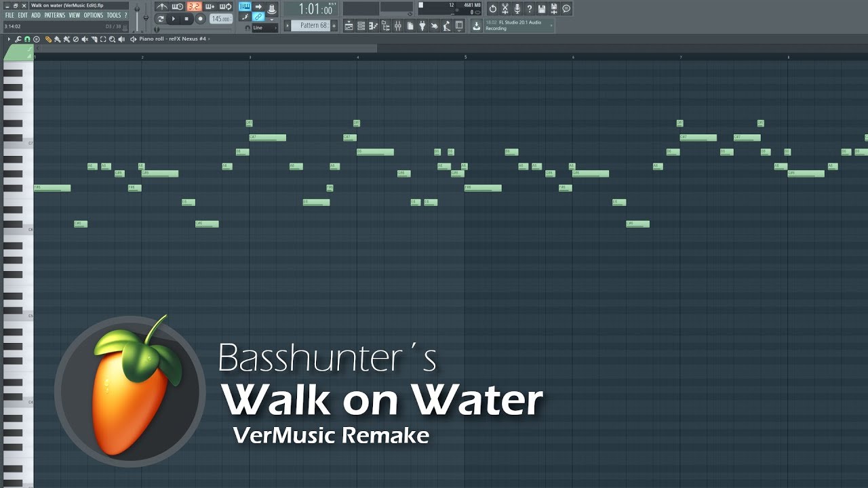868x488 pixels.
Task: Open the Mixer view icon
Action: coord(397,25)
